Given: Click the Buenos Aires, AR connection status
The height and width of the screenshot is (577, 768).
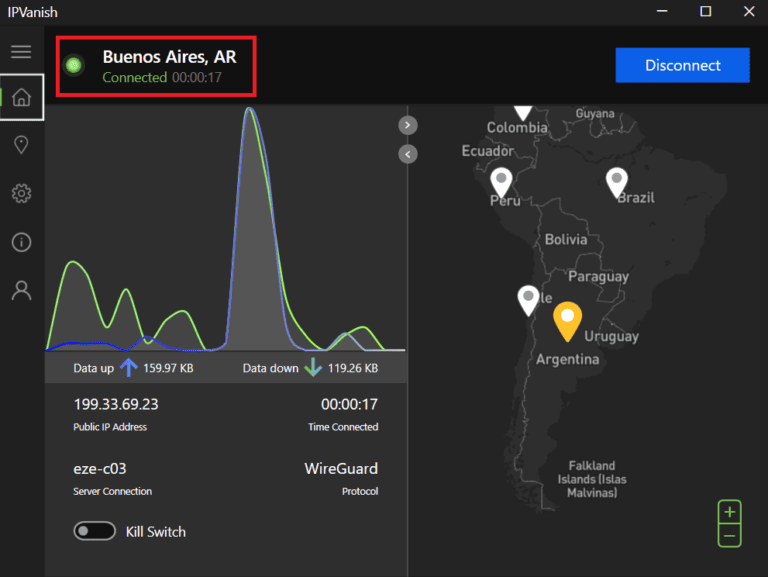Looking at the screenshot, I should 168,58.
